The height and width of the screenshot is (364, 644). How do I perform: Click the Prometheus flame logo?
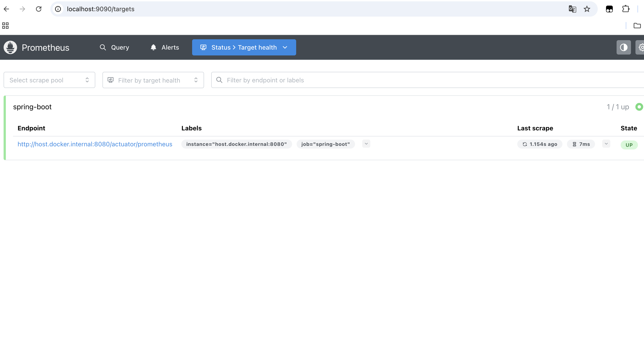pyautogui.click(x=10, y=47)
